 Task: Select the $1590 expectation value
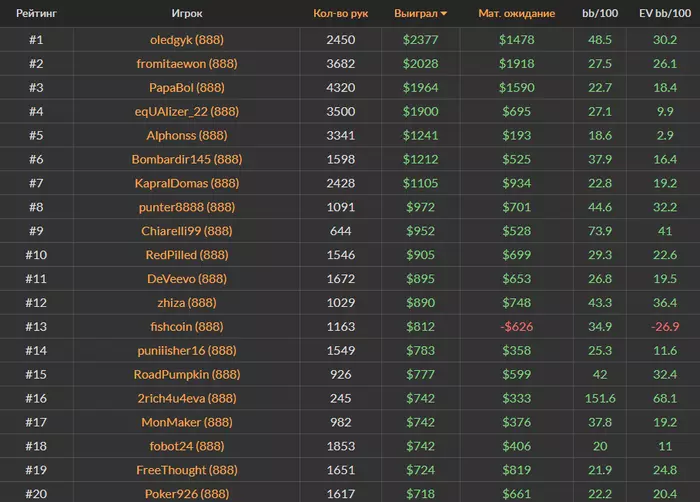pos(517,88)
